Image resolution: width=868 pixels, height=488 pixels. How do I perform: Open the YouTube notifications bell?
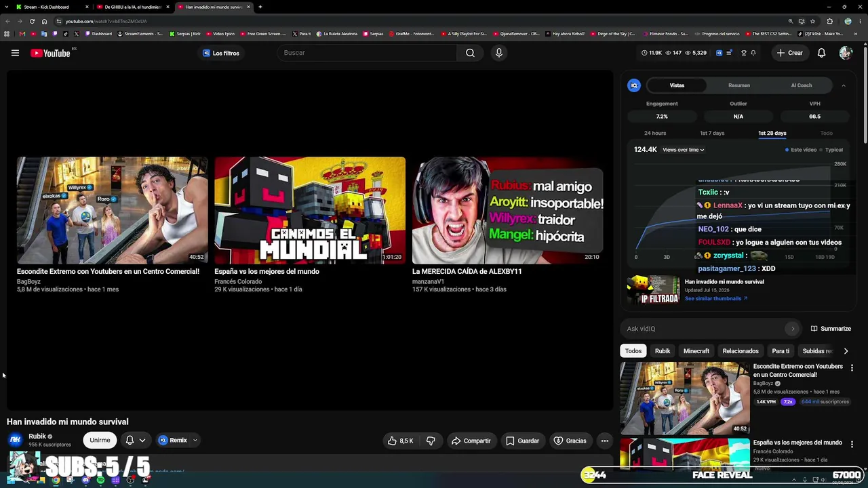click(x=821, y=53)
